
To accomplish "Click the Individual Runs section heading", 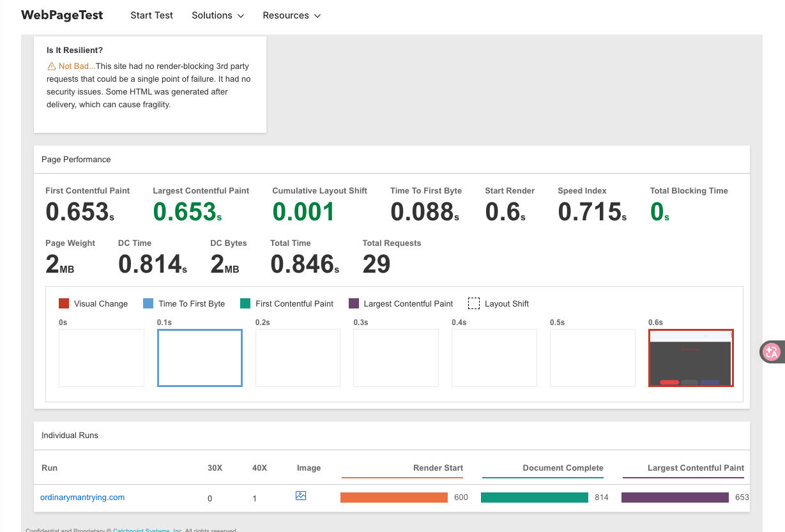I will coord(70,436).
